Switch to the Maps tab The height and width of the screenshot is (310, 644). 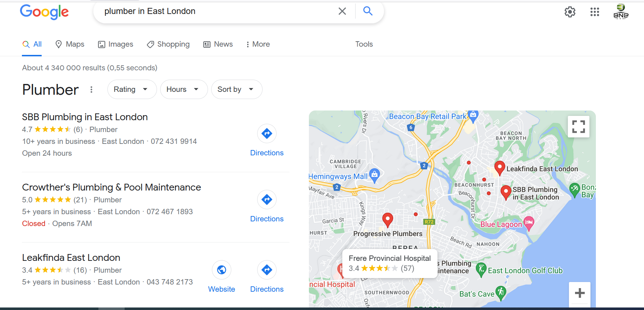(70, 44)
